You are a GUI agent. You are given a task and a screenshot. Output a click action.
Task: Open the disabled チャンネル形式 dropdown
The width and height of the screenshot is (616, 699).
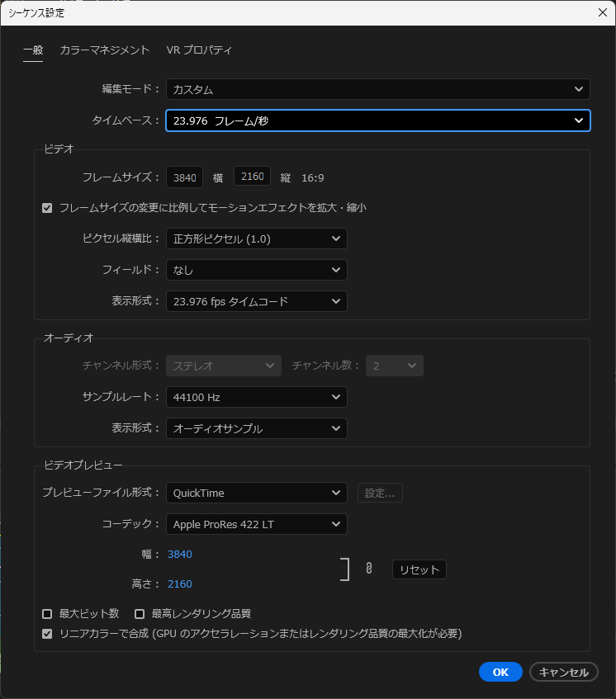[224, 366]
